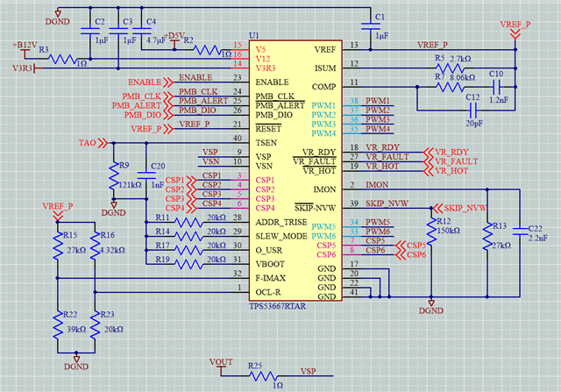Select designator text U1
The height and width of the screenshot is (392, 561).
[x=253, y=35]
